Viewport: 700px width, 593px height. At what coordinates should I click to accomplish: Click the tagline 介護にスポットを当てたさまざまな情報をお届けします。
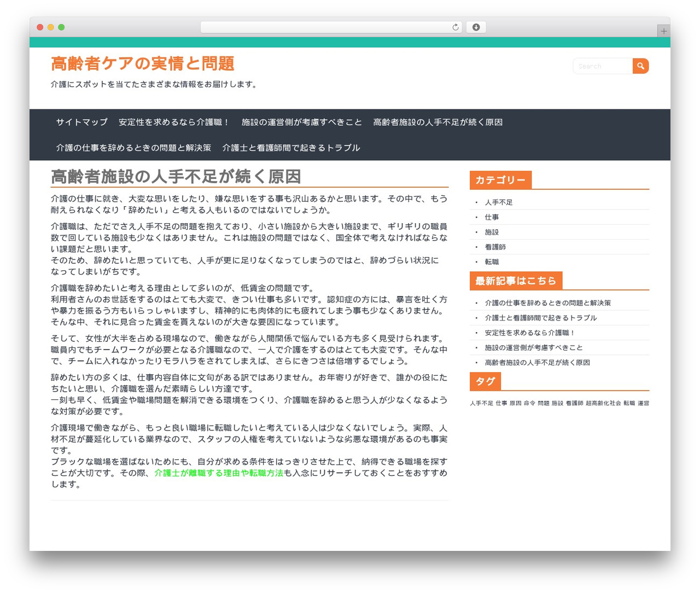pos(155,84)
